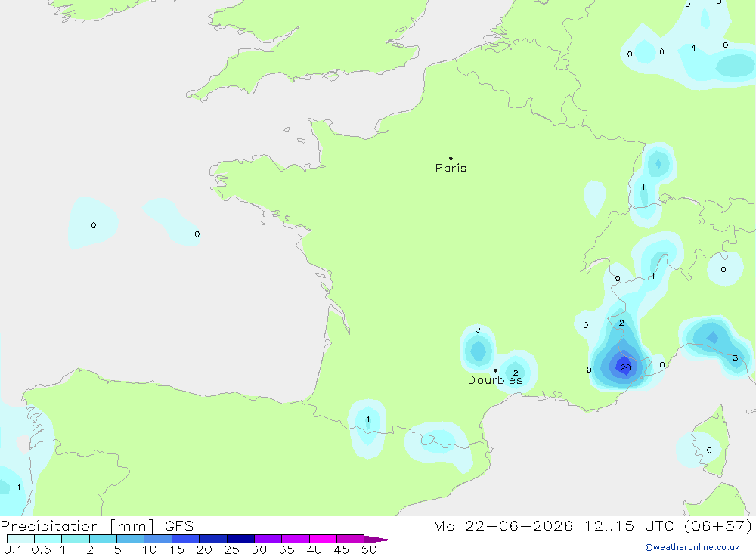Click the (06+57) forecast offset text
This screenshot has height=554, width=756.
pos(718,526)
